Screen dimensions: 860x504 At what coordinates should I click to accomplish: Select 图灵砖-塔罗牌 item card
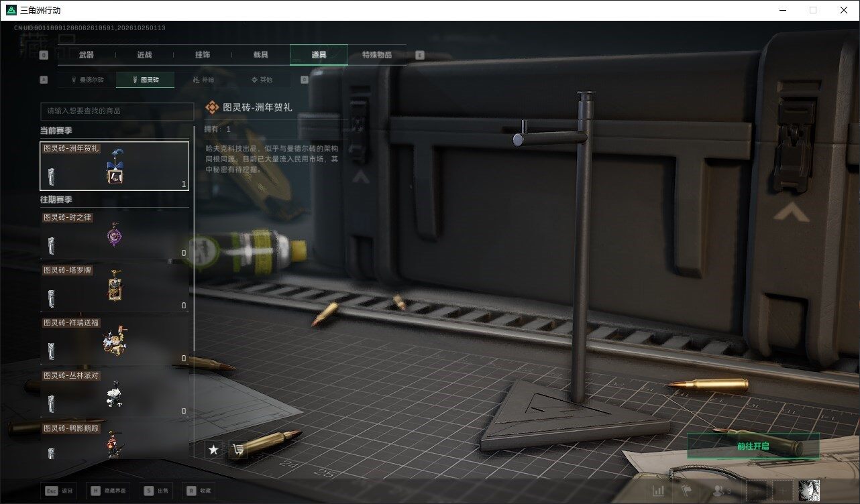(x=115, y=288)
